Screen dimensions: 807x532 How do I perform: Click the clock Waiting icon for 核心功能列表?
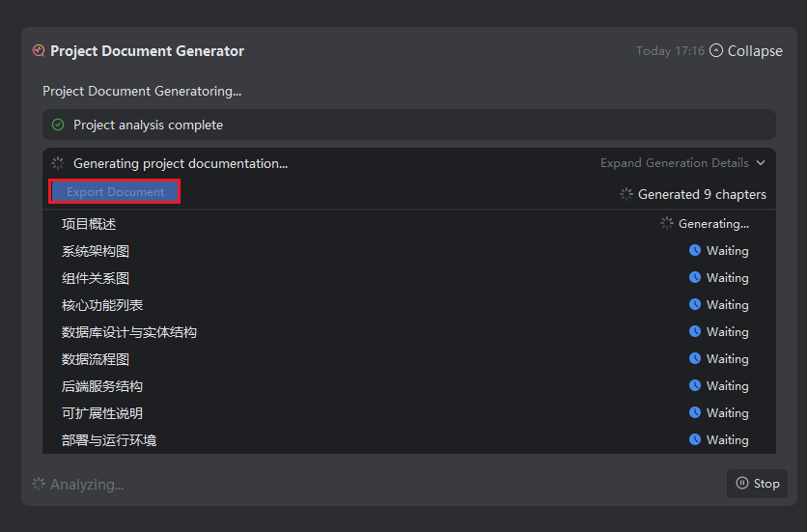695,304
